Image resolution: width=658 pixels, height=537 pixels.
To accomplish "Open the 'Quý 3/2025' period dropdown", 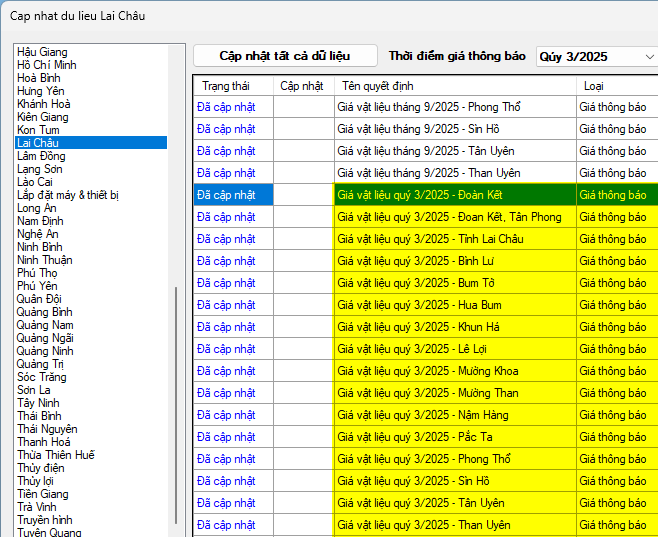I will (596, 57).
